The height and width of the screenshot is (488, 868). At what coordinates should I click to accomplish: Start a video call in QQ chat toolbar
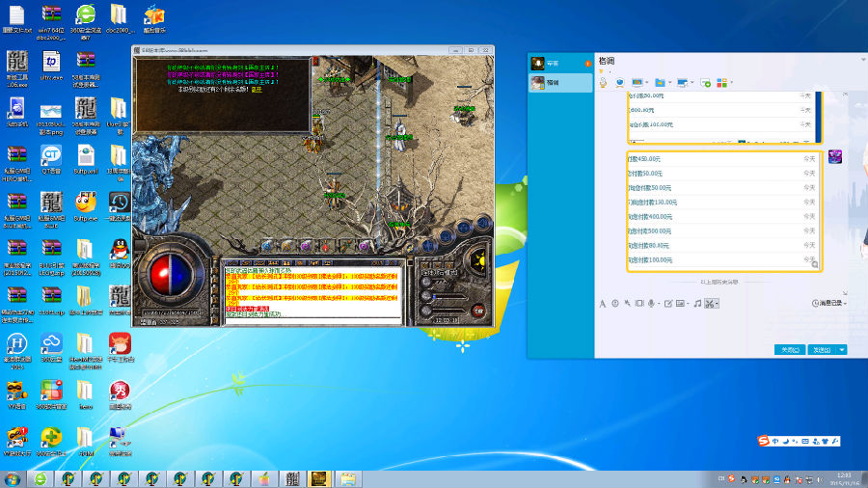click(620, 82)
